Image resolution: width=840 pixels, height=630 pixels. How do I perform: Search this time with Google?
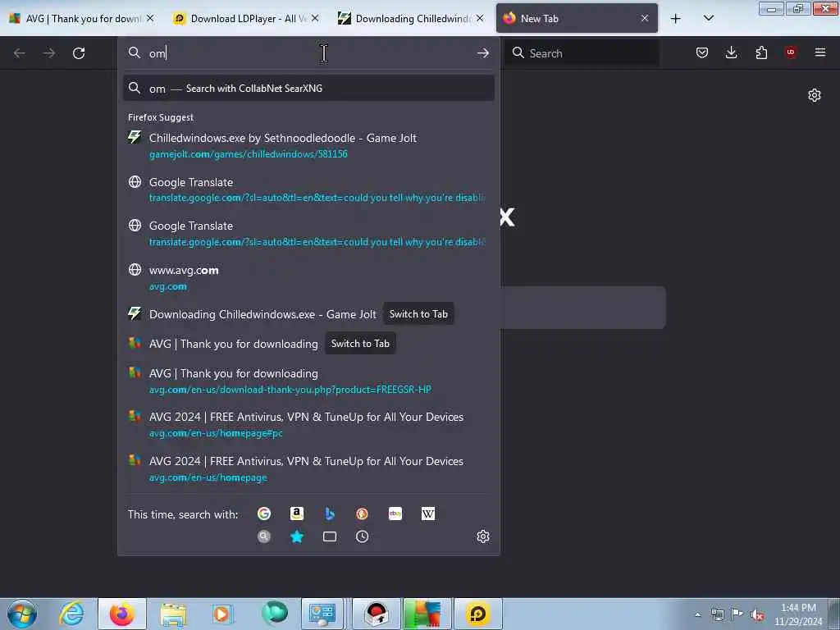tap(264, 514)
